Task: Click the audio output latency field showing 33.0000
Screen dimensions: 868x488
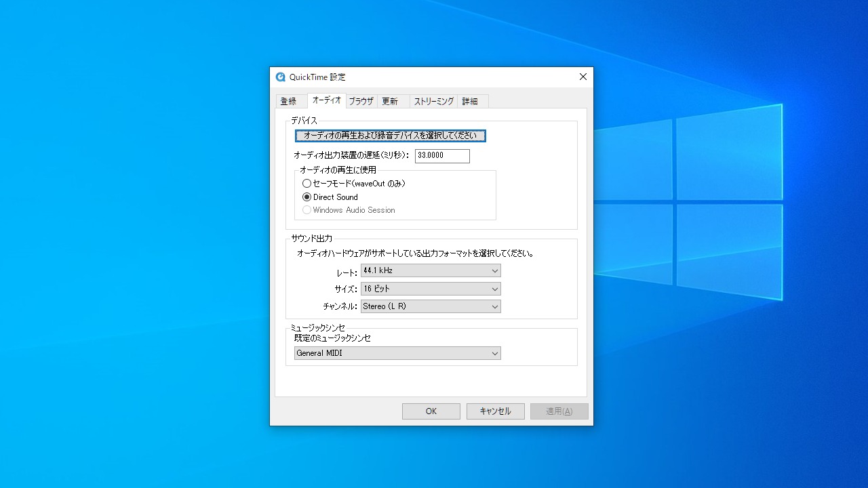Action: click(x=442, y=156)
